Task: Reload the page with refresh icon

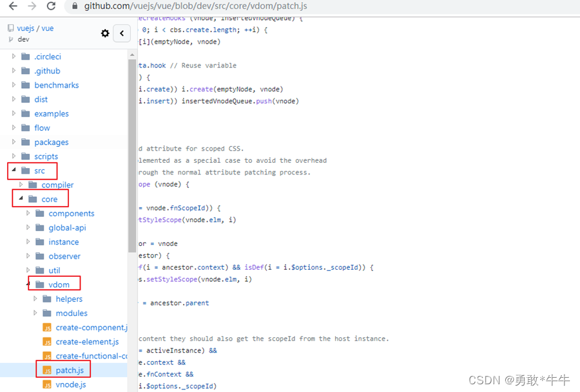Action: (x=51, y=6)
